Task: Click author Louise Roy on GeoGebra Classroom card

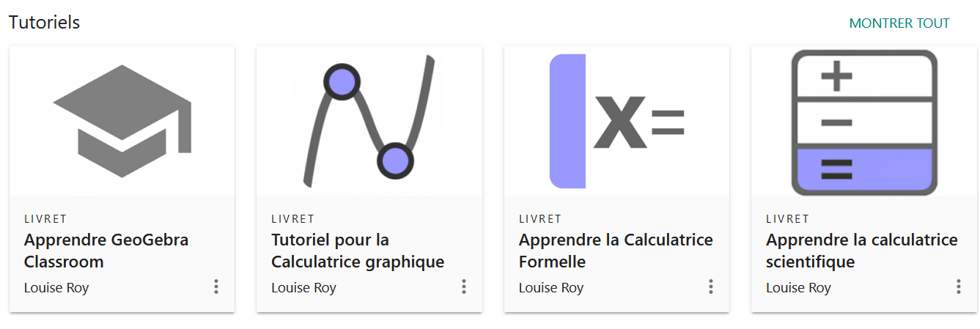Action: (56, 288)
